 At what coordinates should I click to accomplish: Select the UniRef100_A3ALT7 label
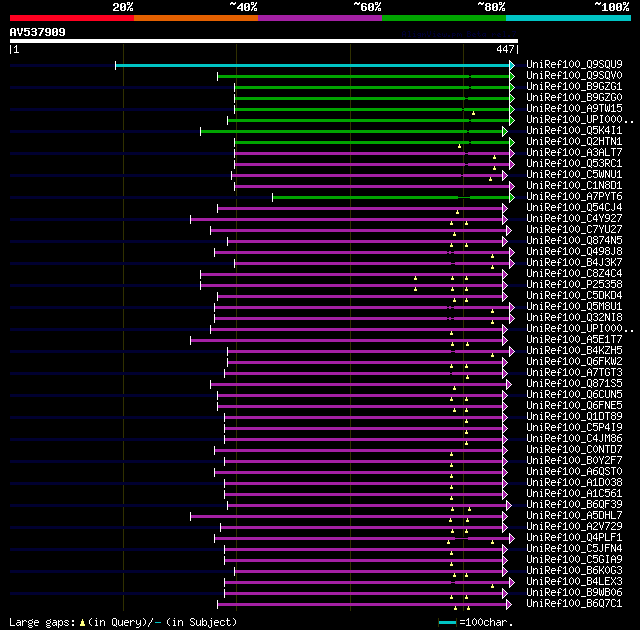tap(574, 152)
